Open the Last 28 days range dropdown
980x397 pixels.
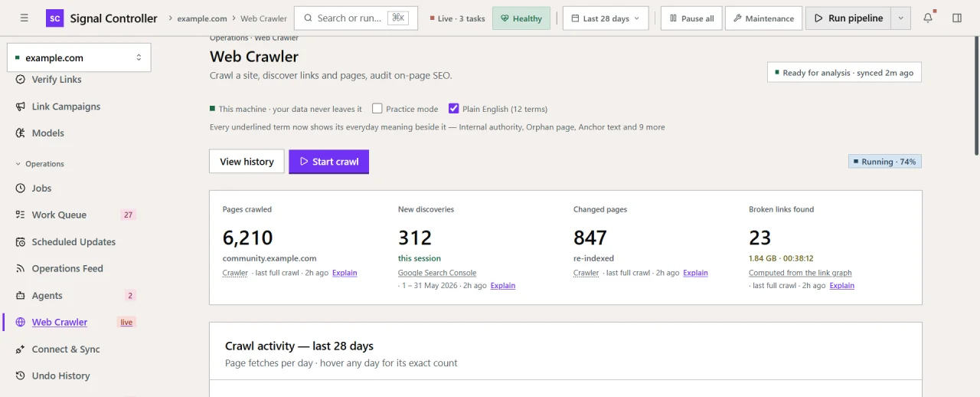[606, 18]
